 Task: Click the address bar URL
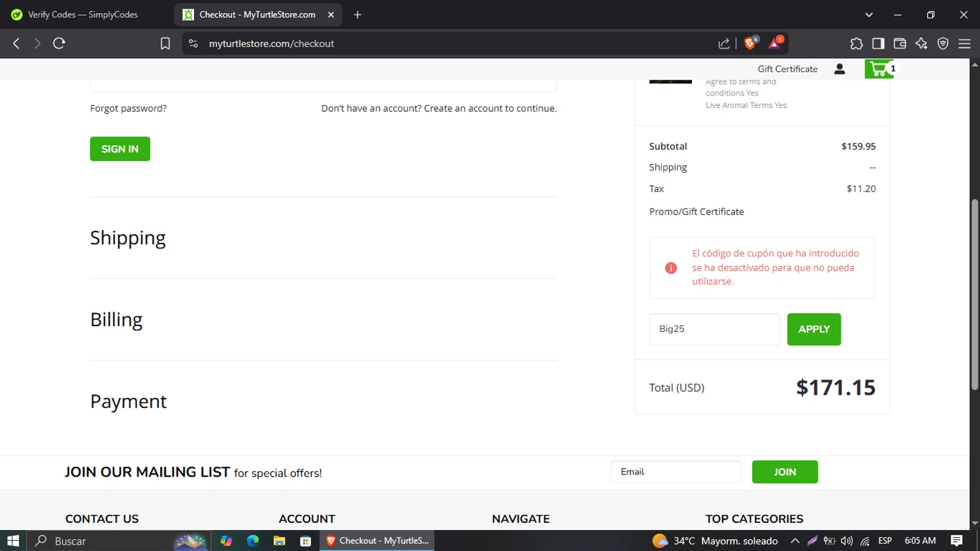click(x=271, y=43)
